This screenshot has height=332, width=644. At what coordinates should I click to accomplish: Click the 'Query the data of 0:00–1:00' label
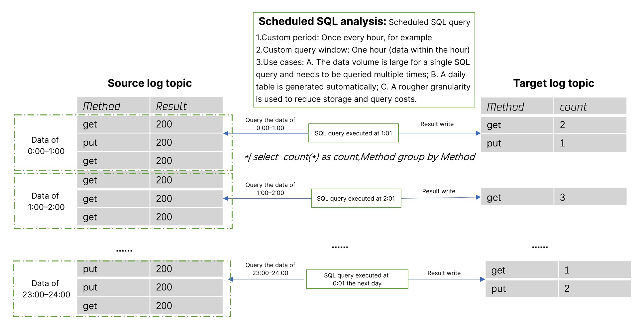[x=270, y=124]
